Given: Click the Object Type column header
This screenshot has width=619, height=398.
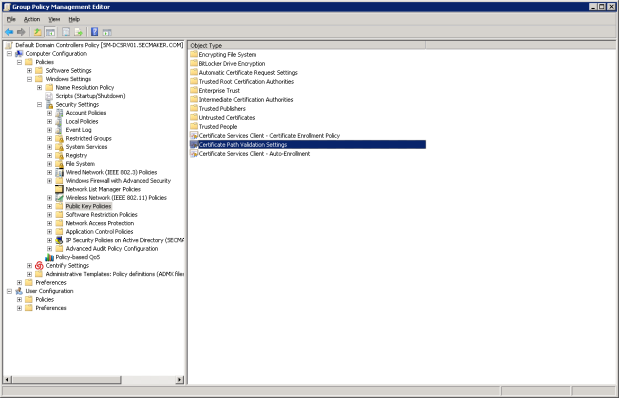Looking at the screenshot, I should (307, 45).
